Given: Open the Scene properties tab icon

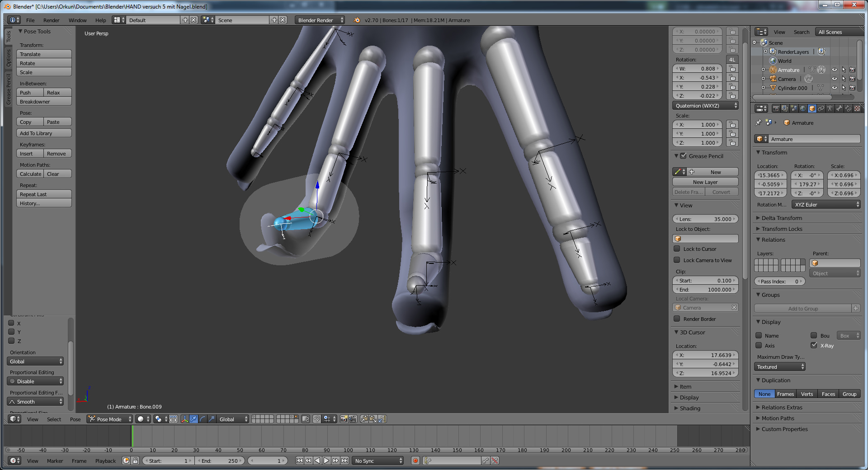Looking at the screenshot, I should point(794,108).
